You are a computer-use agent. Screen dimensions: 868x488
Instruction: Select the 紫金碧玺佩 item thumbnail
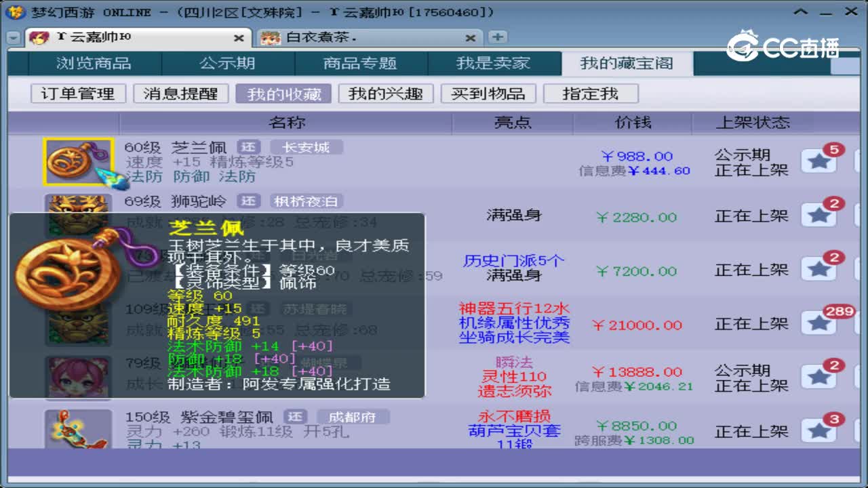click(x=78, y=430)
